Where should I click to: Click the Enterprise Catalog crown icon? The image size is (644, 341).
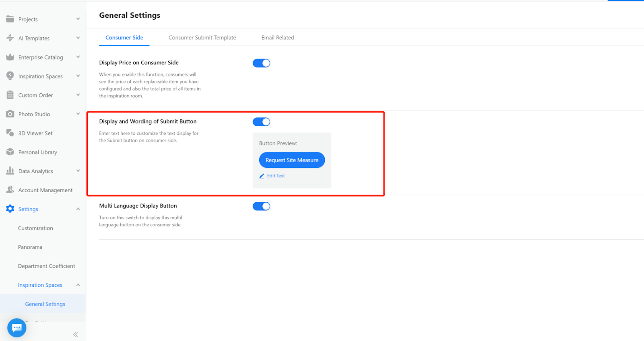(x=10, y=57)
